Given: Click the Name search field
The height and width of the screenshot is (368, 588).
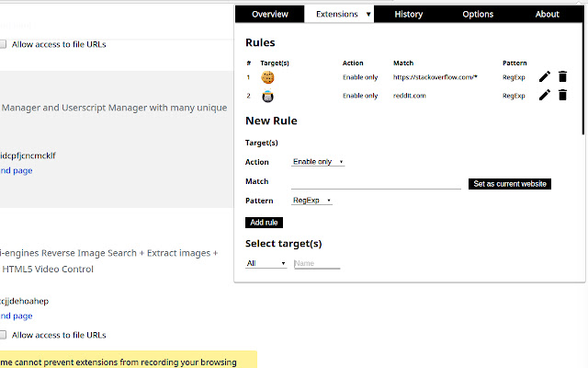Looking at the screenshot, I should click(x=317, y=263).
